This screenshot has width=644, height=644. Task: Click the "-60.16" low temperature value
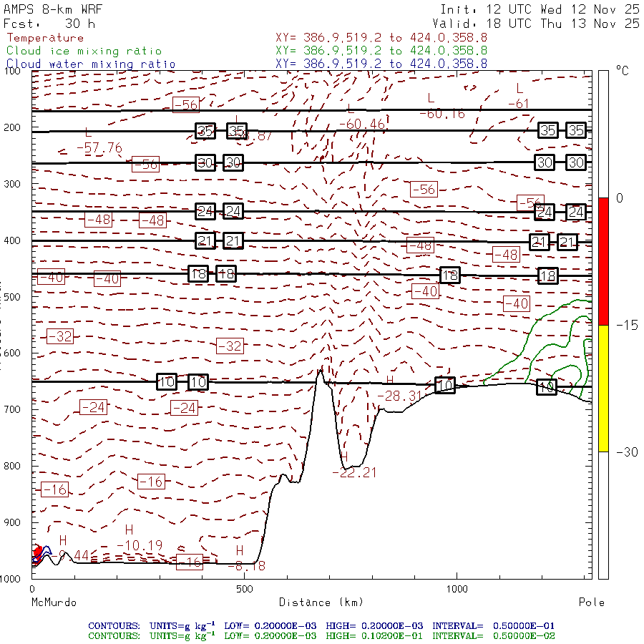[442, 113]
